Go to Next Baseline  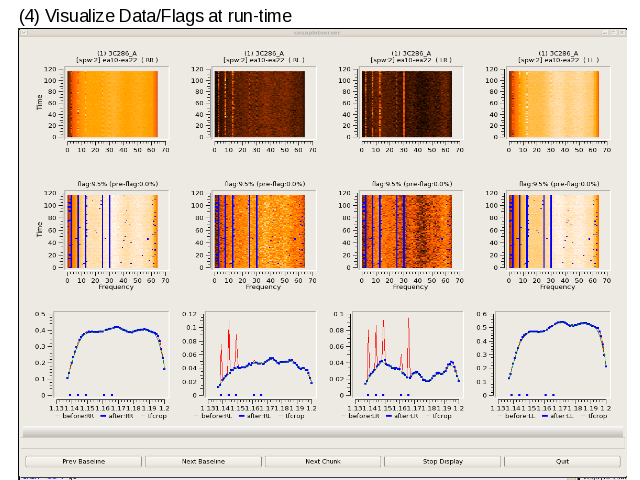coord(203,461)
